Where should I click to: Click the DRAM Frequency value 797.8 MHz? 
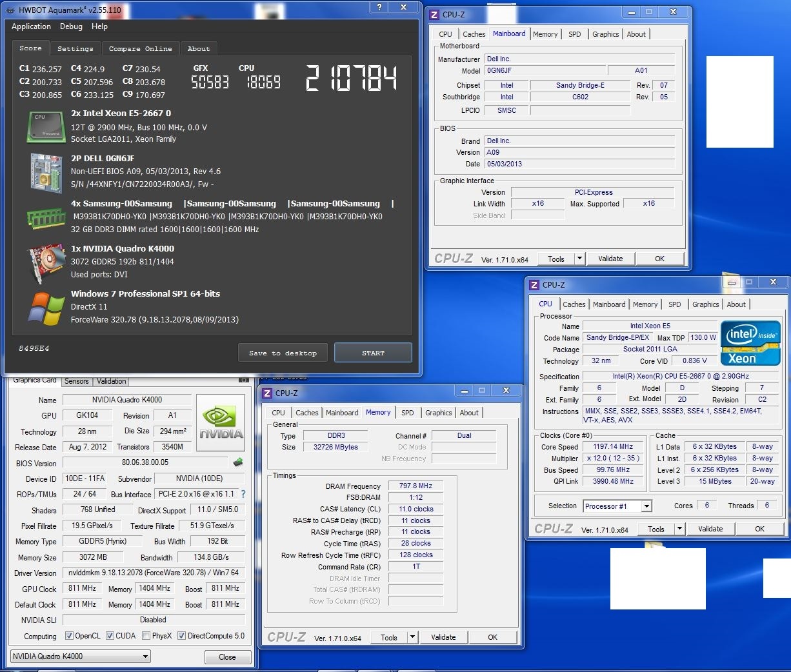[x=416, y=486]
